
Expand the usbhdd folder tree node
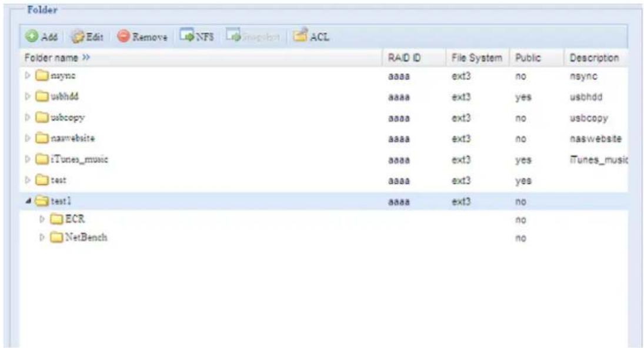[x=28, y=96]
